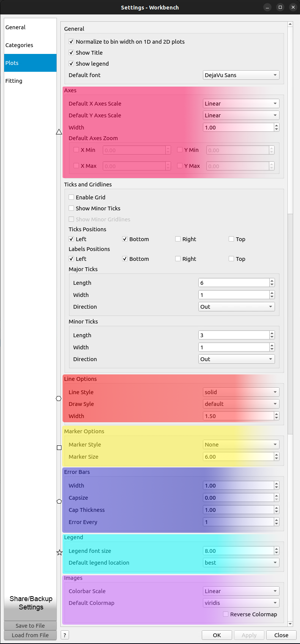Open the Default font dropdown
This screenshot has height=644, width=300.
241,75
